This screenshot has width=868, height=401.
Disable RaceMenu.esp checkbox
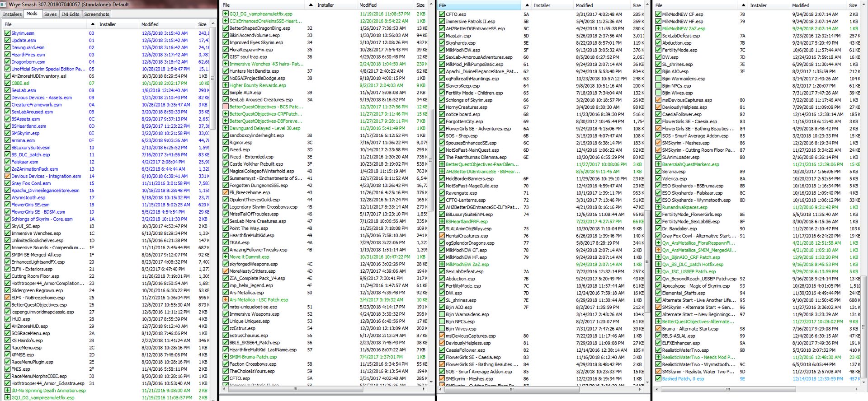[8, 348]
